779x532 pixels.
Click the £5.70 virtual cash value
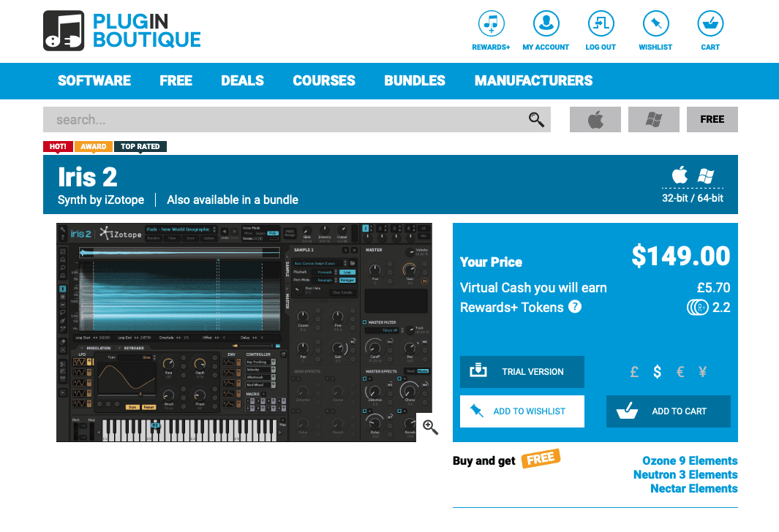(713, 288)
